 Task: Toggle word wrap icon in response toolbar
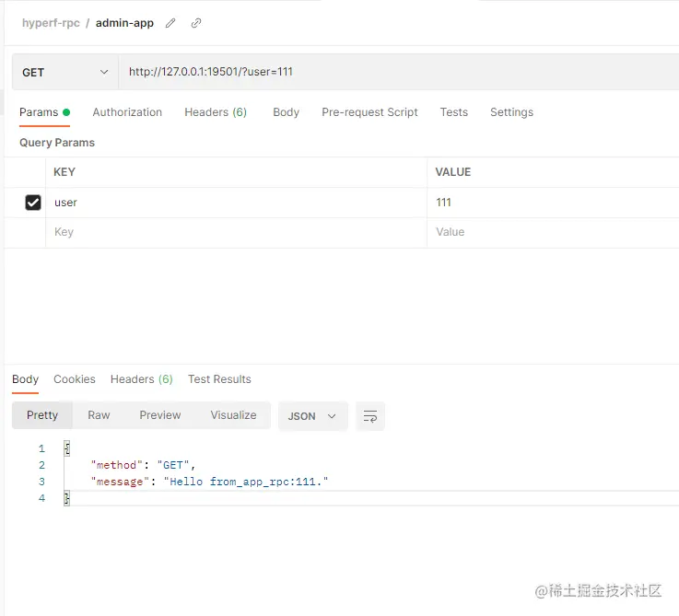(x=370, y=416)
